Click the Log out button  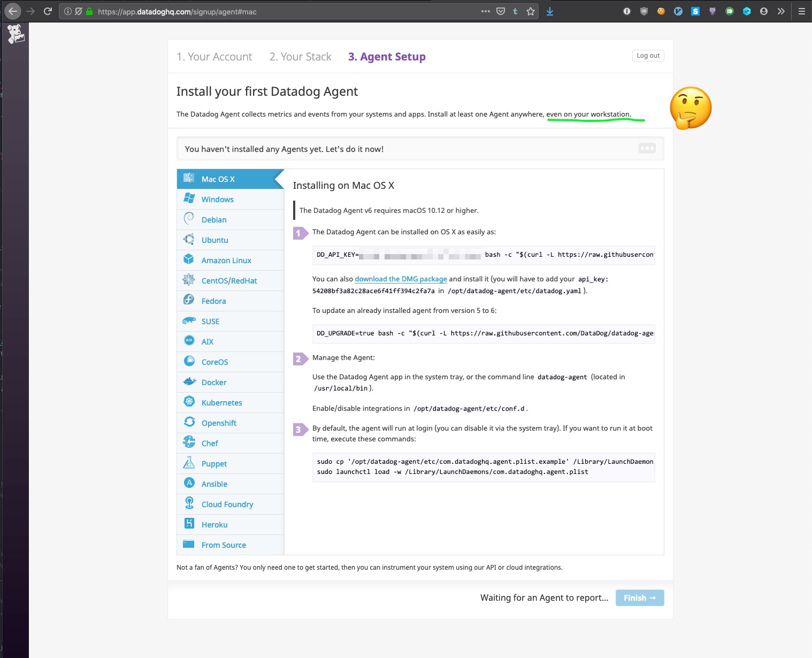[x=648, y=56]
